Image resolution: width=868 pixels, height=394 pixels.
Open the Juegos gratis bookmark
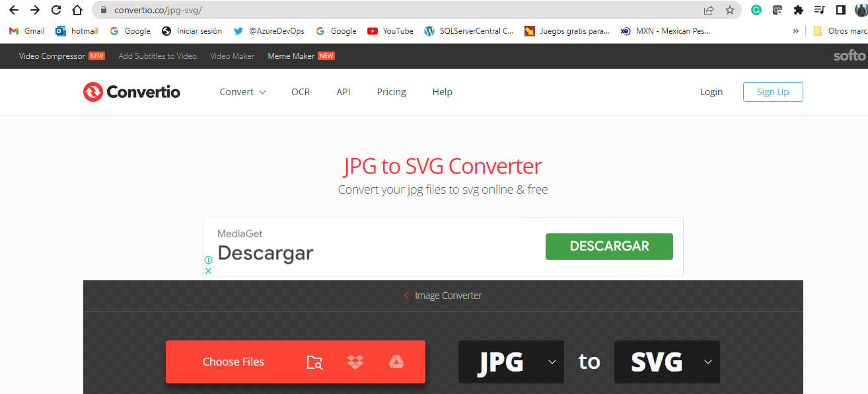coord(567,31)
